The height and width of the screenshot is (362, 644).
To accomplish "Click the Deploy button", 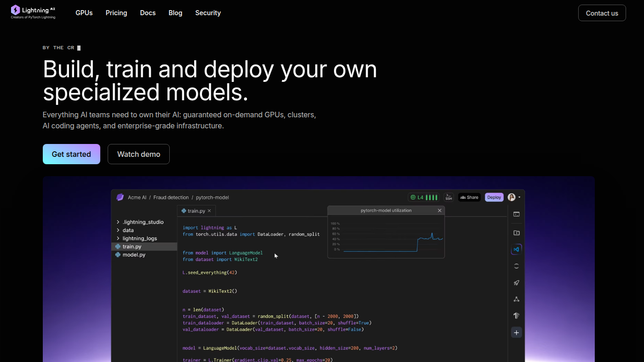I will click(494, 197).
